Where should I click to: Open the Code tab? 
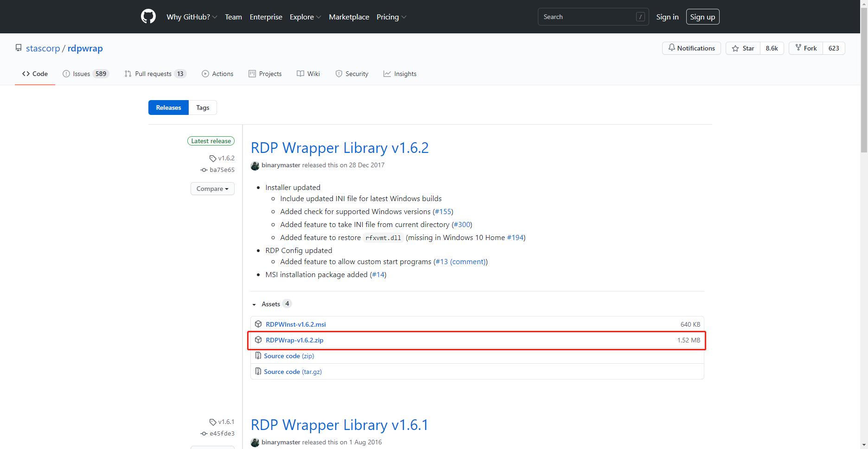pyautogui.click(x=35, y=74)
